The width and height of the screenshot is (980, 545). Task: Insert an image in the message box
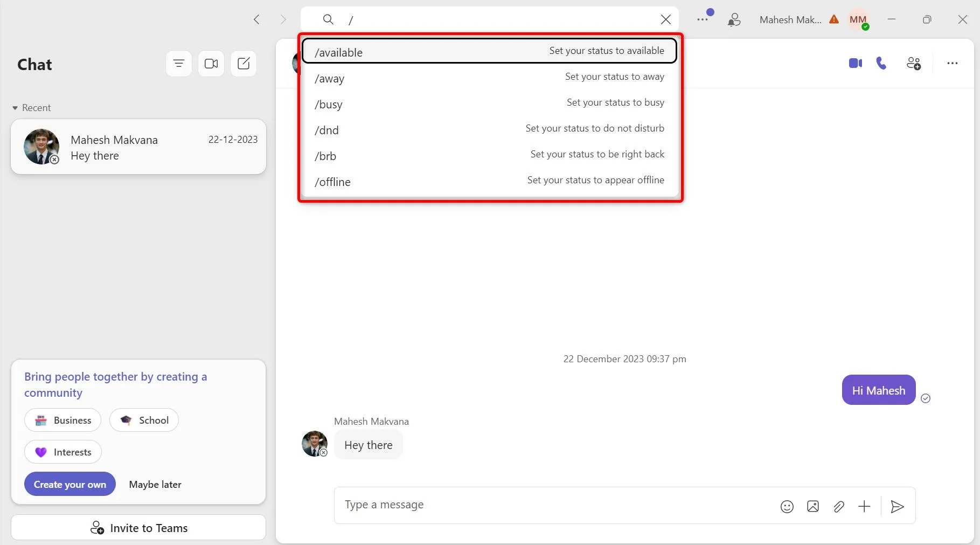click(813, 506)
